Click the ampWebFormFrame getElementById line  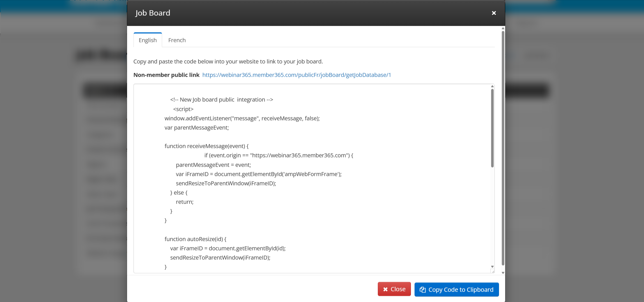coord(259,174)
